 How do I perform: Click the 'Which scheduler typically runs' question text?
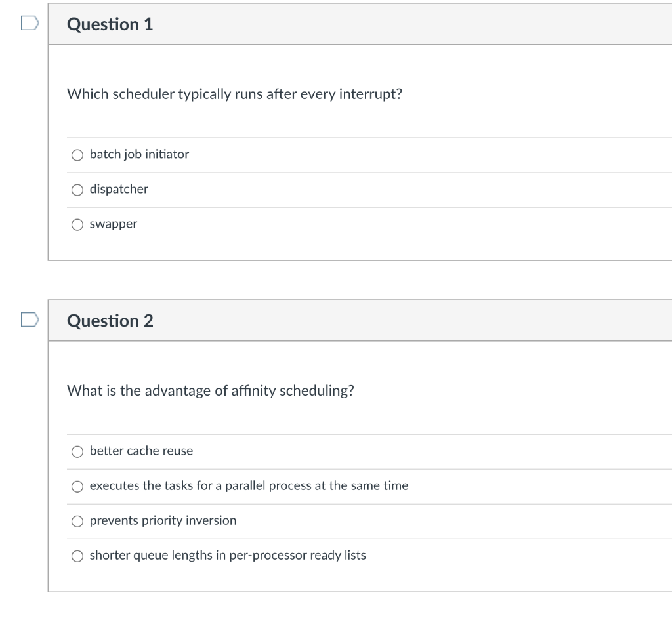(234, 94)
